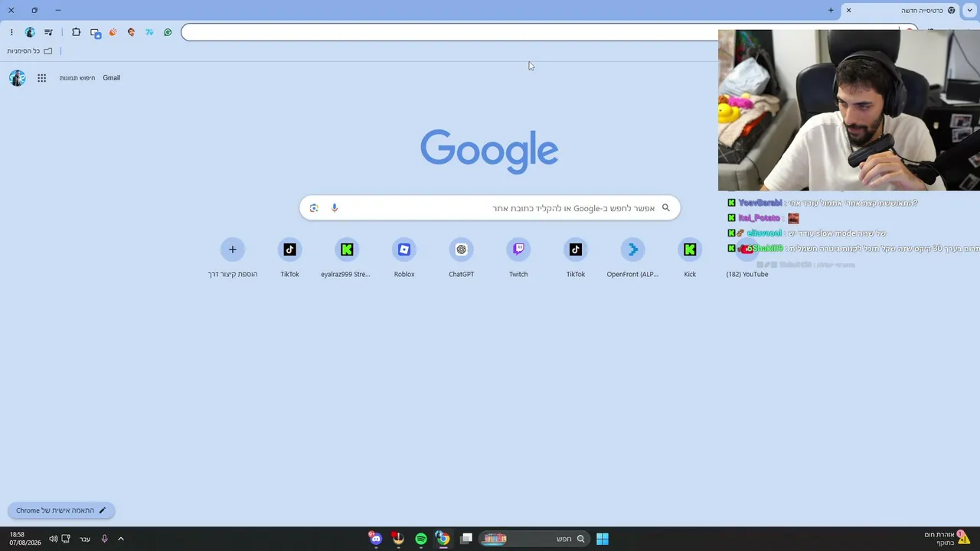Close the new tab (כרטיסייה חדשה)
980x551 pixels.
coord(848,11)
